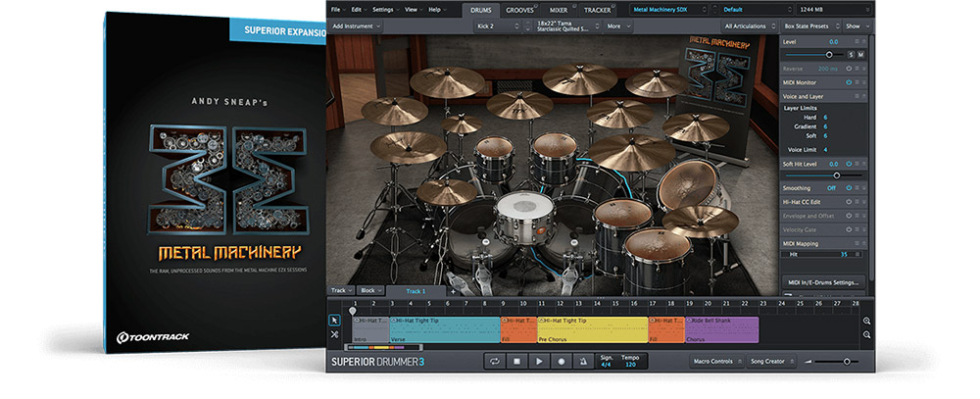
Task: Click the 1244 MB memory readout
Action: 834,10
